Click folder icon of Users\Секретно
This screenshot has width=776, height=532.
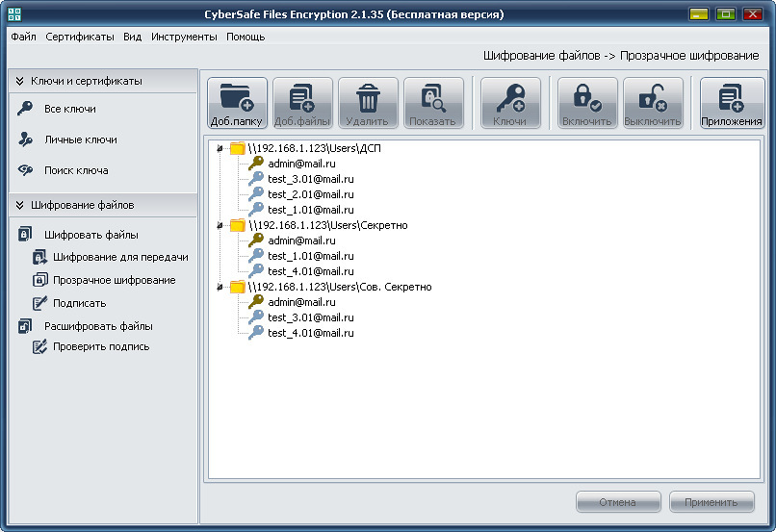238,225
